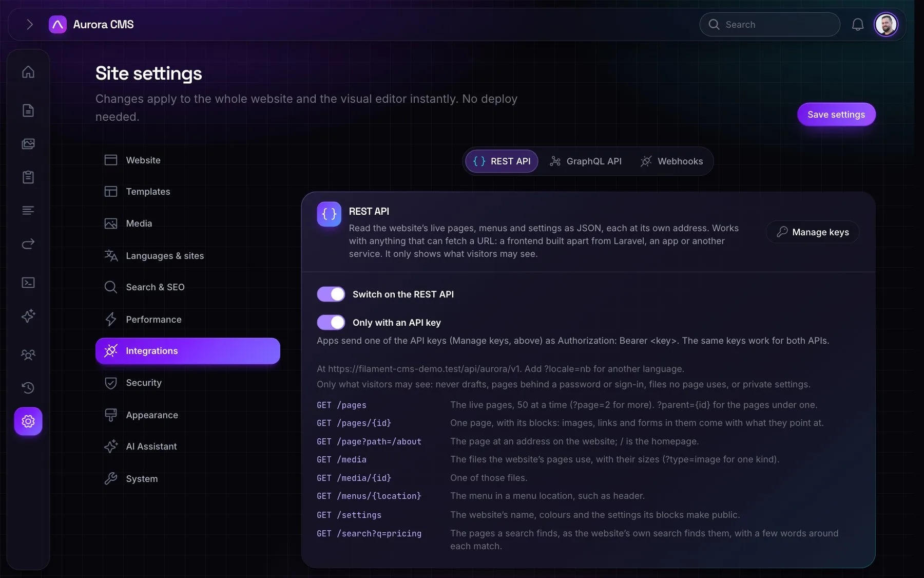
Task: Open the Pages document sidebar icon
Action: [x=28, y=110]
